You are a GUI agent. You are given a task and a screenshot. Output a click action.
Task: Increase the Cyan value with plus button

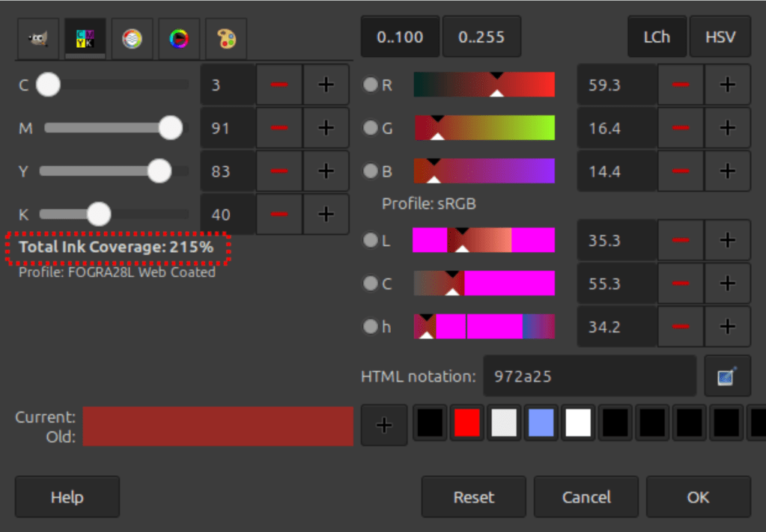pos(326,85)
